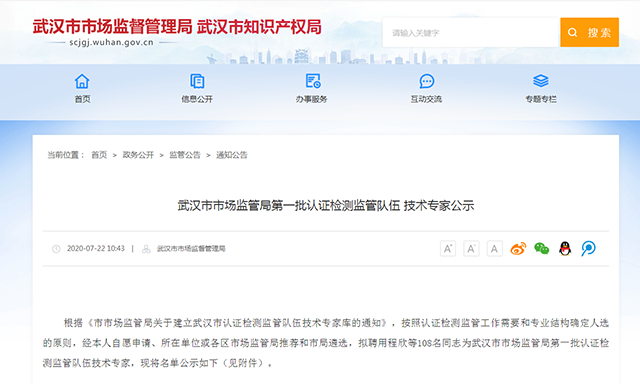Open the 专题专栏 menu label
Screen dimensions: 640x384
tap(541, 99)
